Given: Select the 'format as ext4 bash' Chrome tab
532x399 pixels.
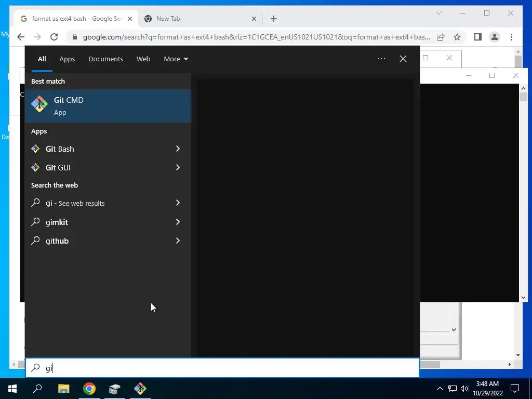Looking at the screenshot, I should tap(76, 19).
